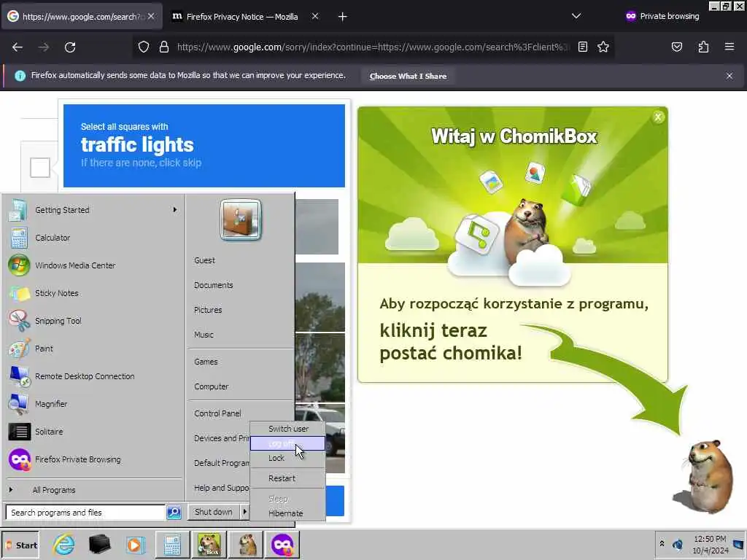Viewport: 747px width, 560px height.
Task: Choose Switch user from power menu
Action: click(287, 429)
